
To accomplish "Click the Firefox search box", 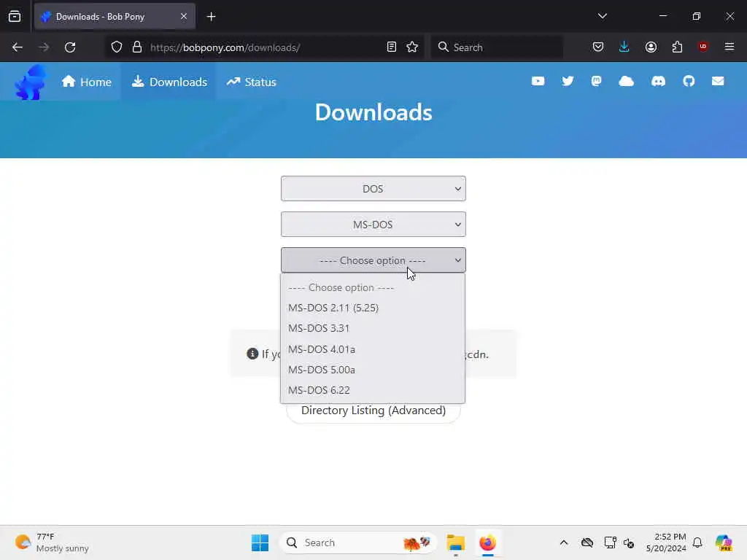I will pos(497,47).
